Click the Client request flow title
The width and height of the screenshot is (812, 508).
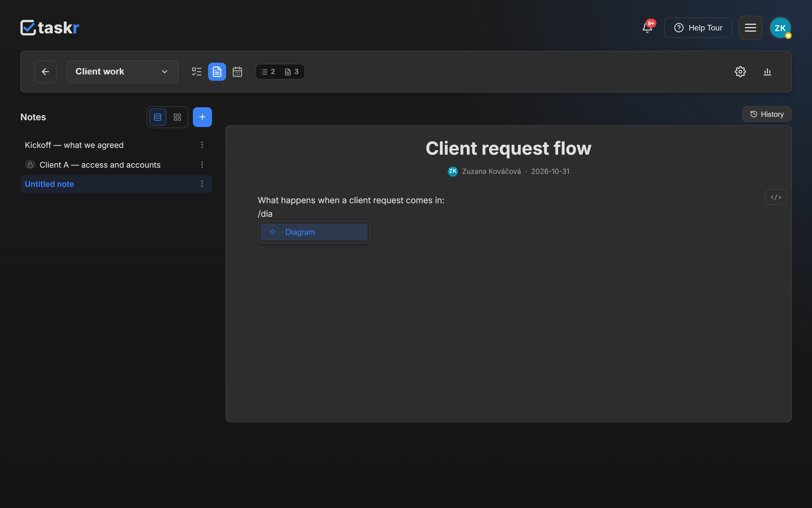(x=508, y=148)
